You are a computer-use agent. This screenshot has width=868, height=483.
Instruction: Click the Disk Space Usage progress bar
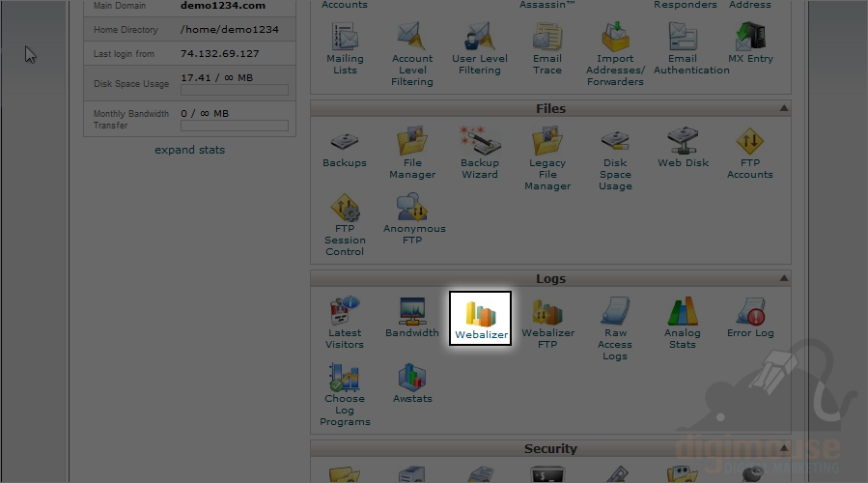235,90
